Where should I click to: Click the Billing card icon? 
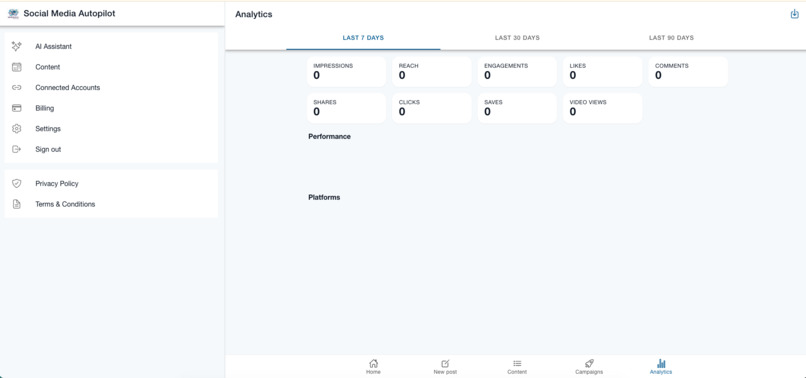tap(16, 108)
